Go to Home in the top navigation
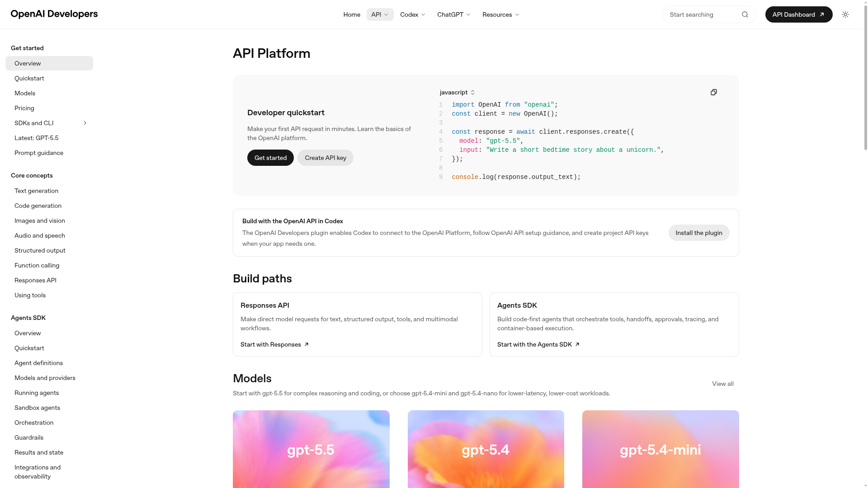The height and width of the screenshot is (488, 868). point(352,14)
